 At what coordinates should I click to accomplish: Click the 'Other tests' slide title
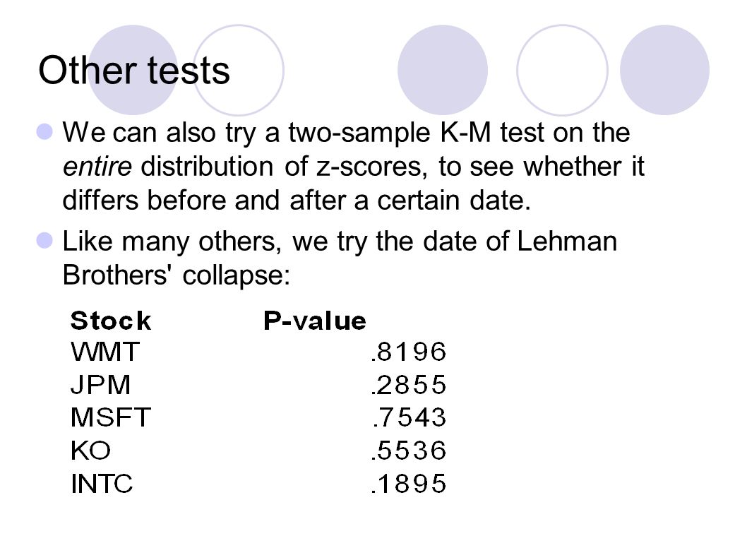(x=134, y=71)
